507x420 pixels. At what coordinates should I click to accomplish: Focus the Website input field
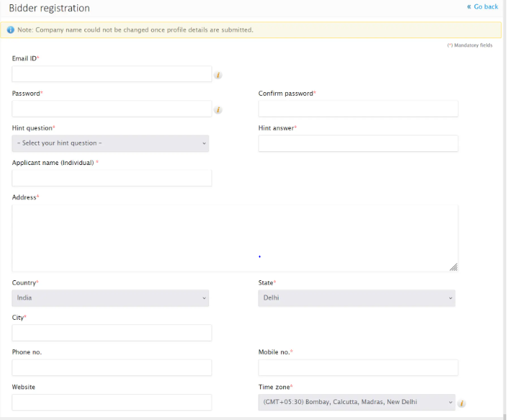(x=112, y=402)
